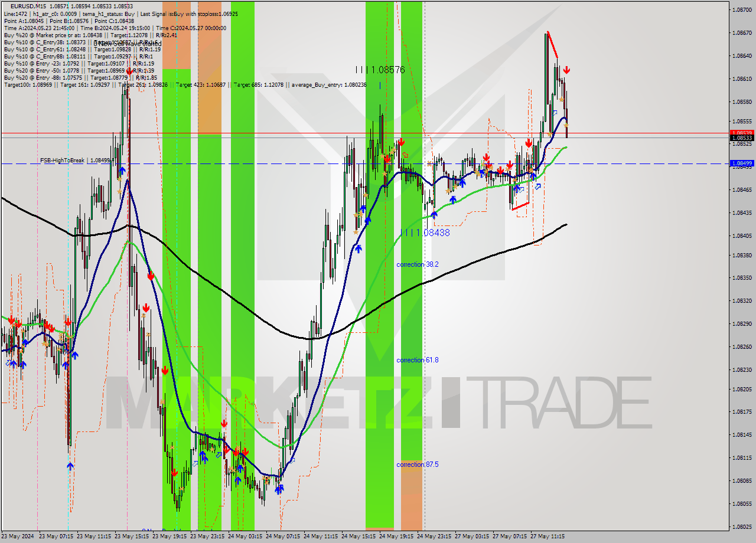The width and height of the screenshot is (756, 543).
Task: Click the 'correction 38.2' level label
Action: click(x=418, y=264)
